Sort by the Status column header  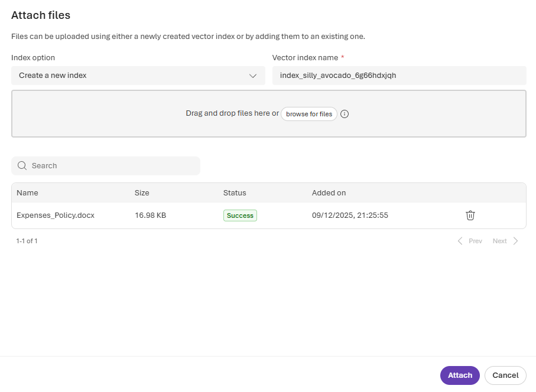click(235, 192)
